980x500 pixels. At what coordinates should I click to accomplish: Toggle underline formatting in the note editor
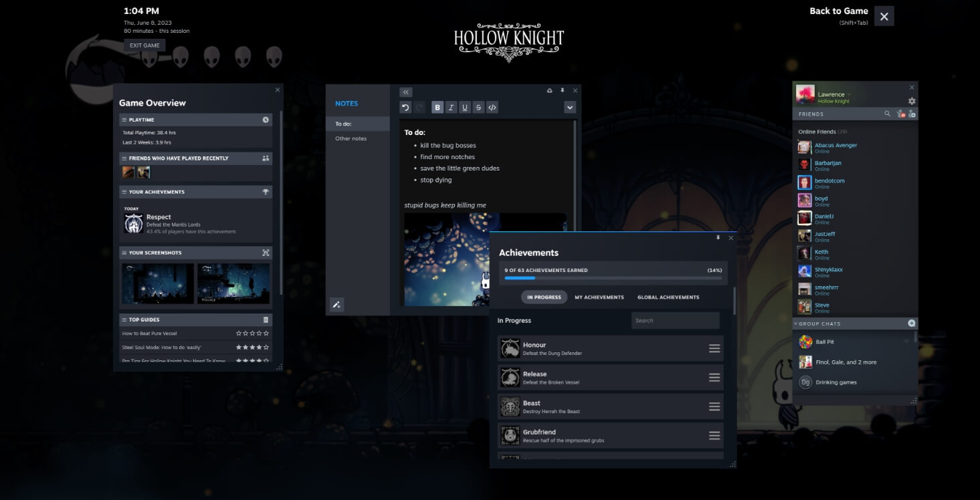tap(464, 107)
